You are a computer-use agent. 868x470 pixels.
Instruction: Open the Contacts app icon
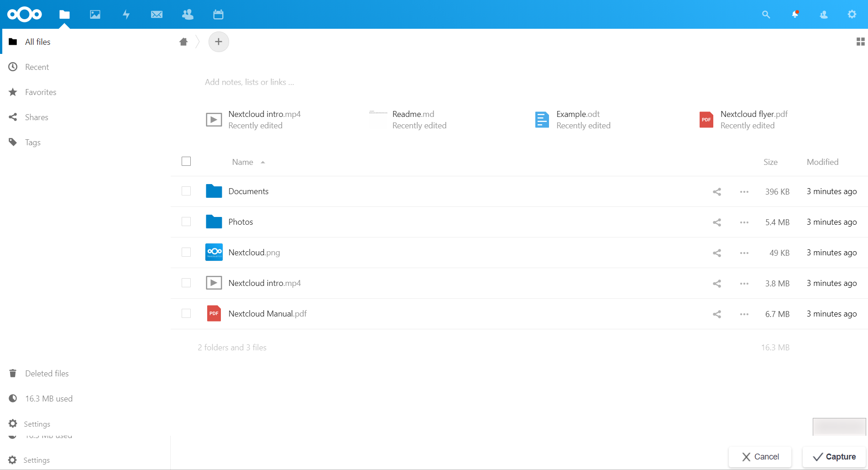point(188,14)
